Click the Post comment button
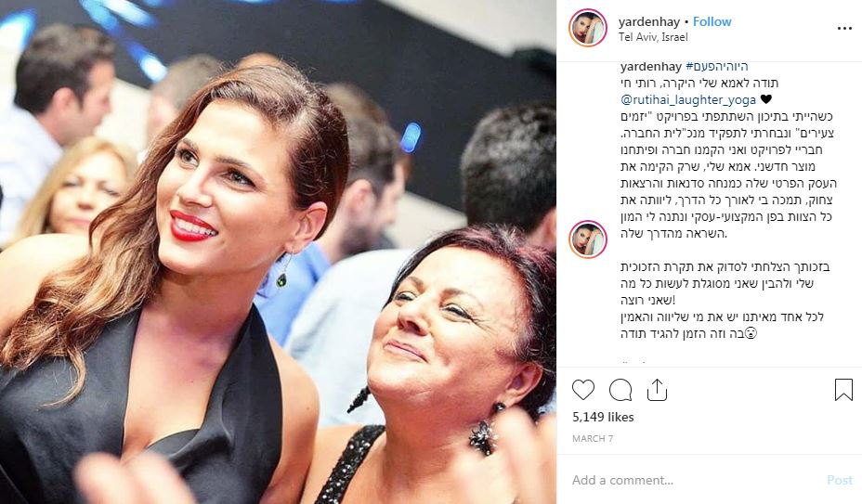Viewport: 862px width, 504px height. coord(840,481)
